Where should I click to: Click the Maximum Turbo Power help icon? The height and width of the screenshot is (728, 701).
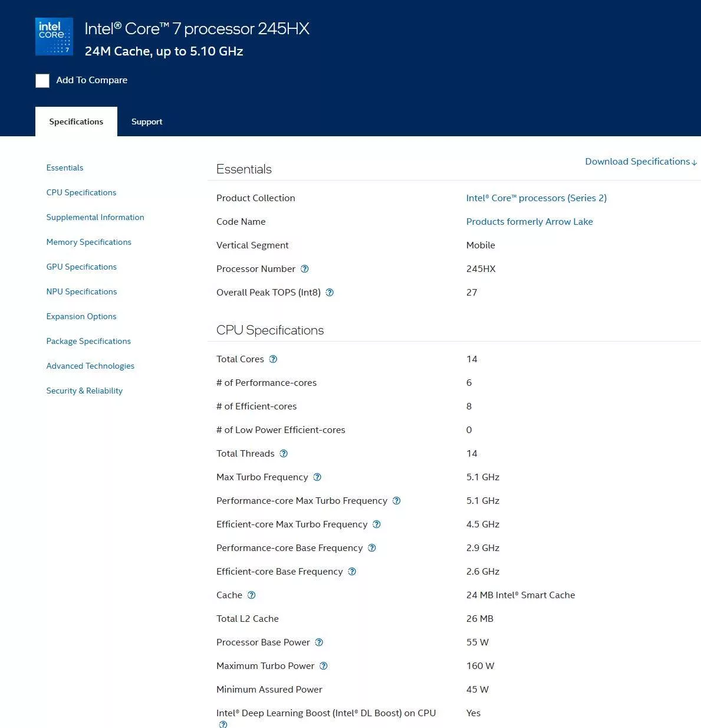coord(324,666)
